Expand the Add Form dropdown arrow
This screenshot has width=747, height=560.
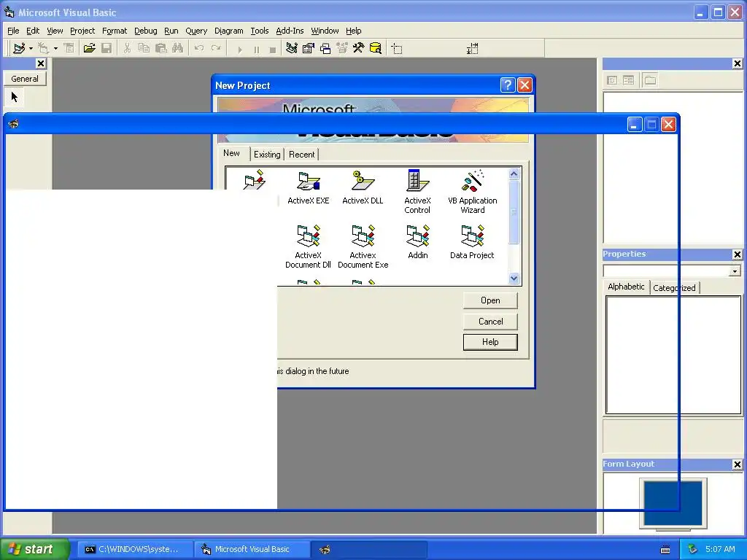(x=55, y=48)
